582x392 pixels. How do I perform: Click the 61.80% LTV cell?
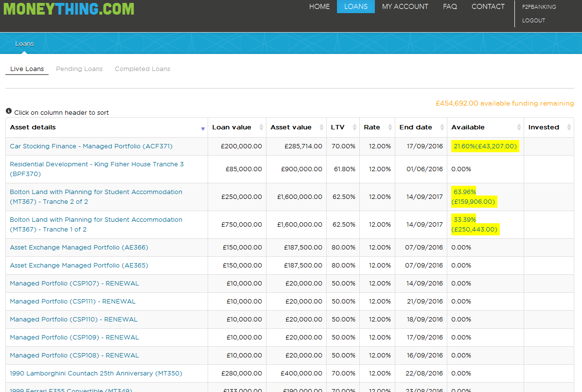[344, 169]
